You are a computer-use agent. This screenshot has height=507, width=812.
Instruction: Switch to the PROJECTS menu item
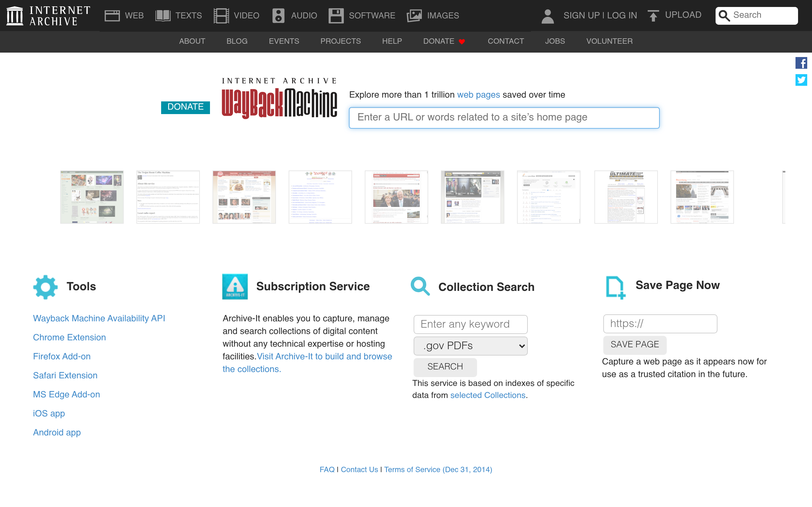click(x=341, y=41)
